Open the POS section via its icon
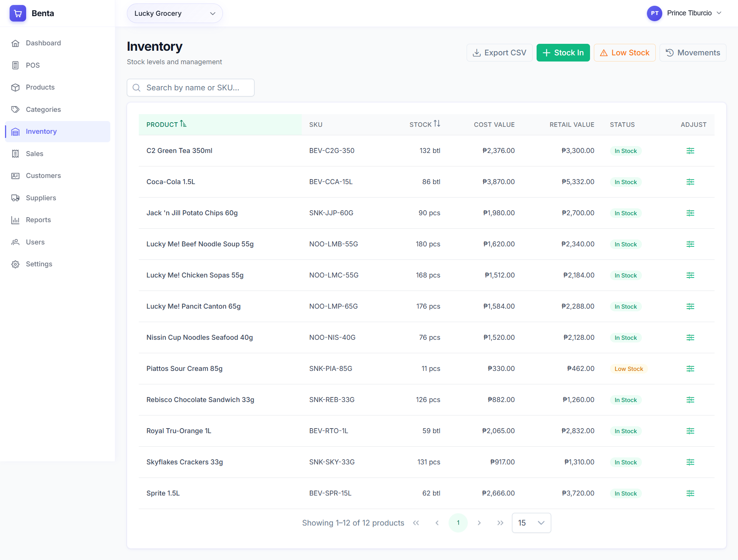The image size is (738, 560). [x=15, y=65]
